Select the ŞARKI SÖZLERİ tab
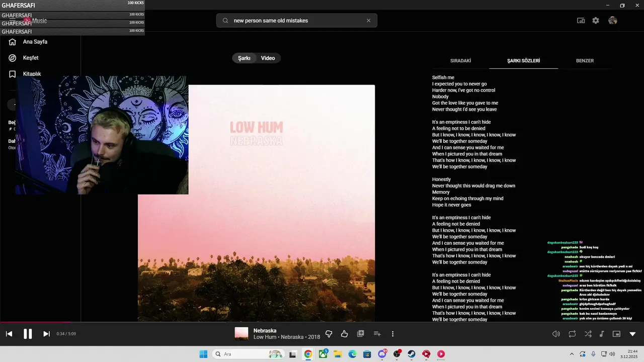This screenshot has width=644, height=362. coord(523,61)
